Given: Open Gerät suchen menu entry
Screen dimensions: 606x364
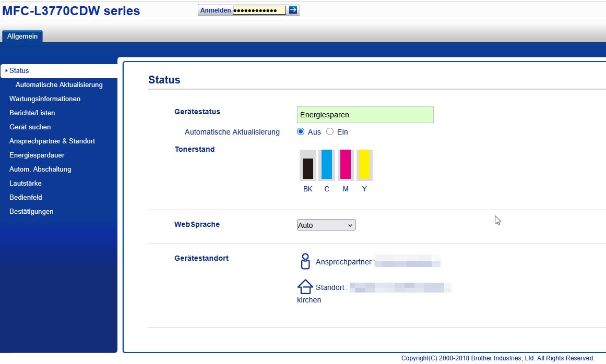Looking at the screenshot, I should pos(30,127).
